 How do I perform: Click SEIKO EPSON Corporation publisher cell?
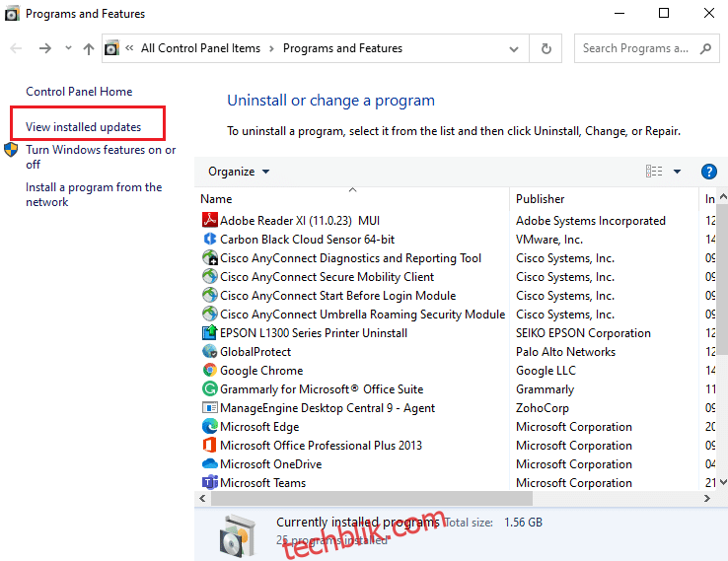(583, 332)
